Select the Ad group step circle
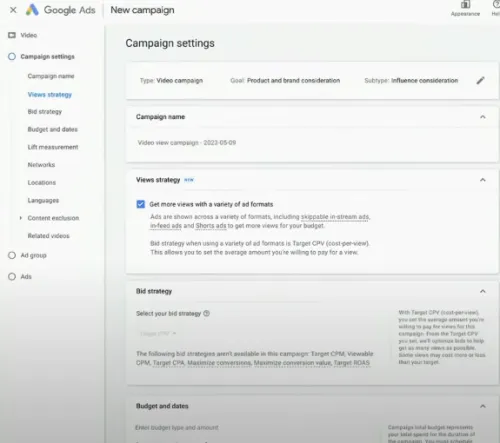This screenshot has height=443, width=500. (12, 255)
